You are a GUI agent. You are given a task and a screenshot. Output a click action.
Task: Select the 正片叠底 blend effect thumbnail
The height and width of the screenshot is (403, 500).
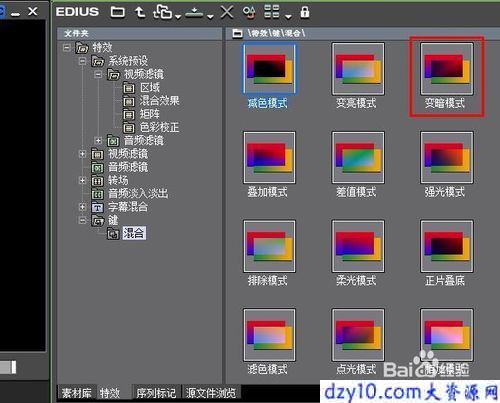click(x=447, y=246)
